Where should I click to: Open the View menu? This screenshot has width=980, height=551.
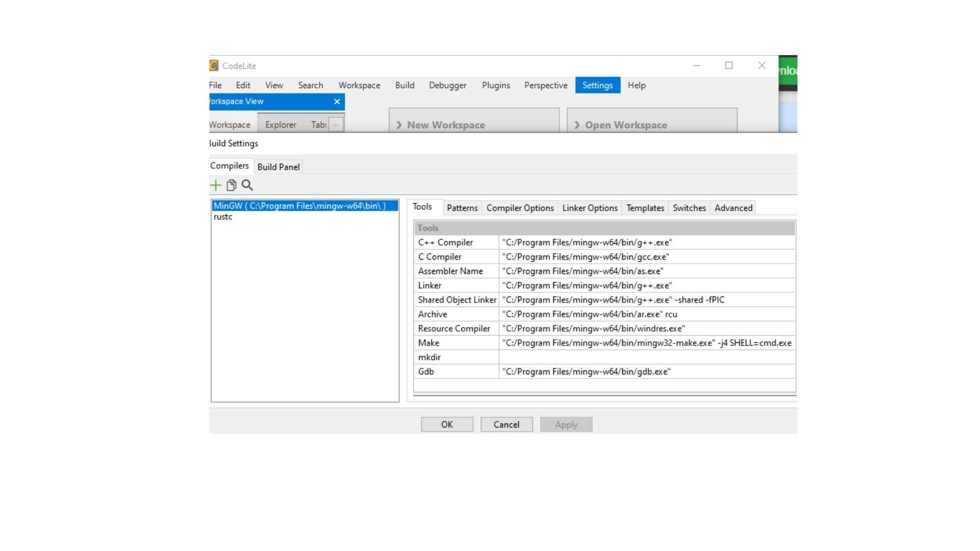point(274,85)
